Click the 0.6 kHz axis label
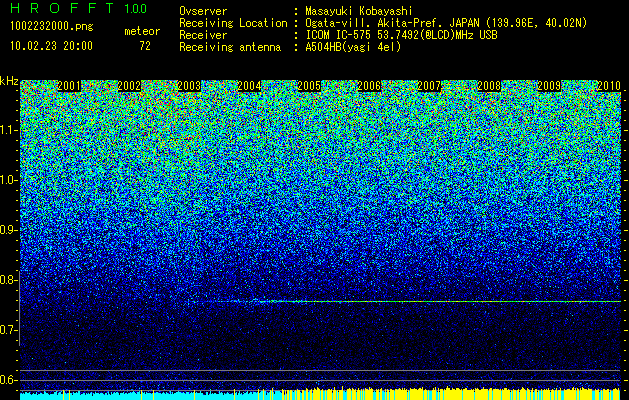Viewport: 629px width, 400px height. (x=8, y=380)
